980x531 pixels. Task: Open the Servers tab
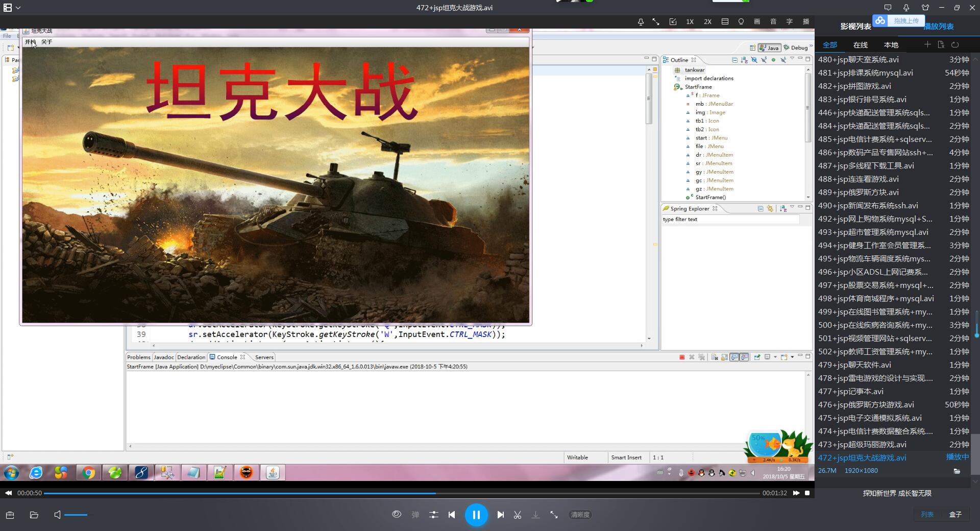pos(264,357)
